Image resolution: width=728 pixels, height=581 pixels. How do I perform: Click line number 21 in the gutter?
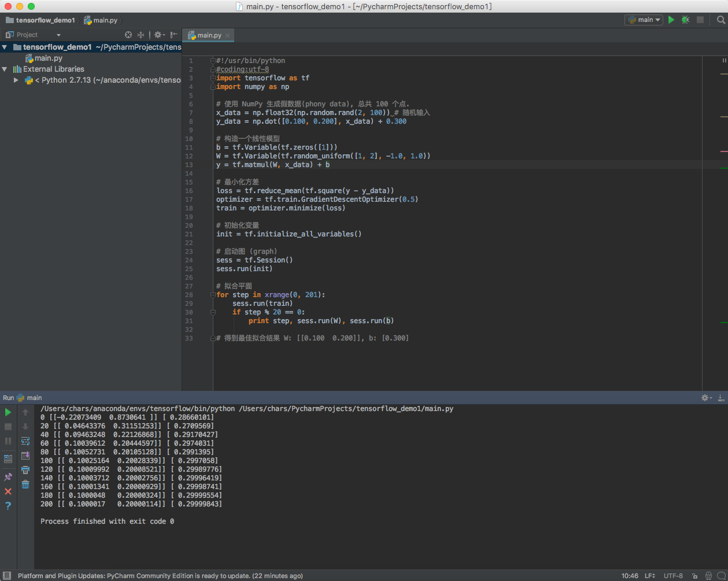[x=189, y=234]
